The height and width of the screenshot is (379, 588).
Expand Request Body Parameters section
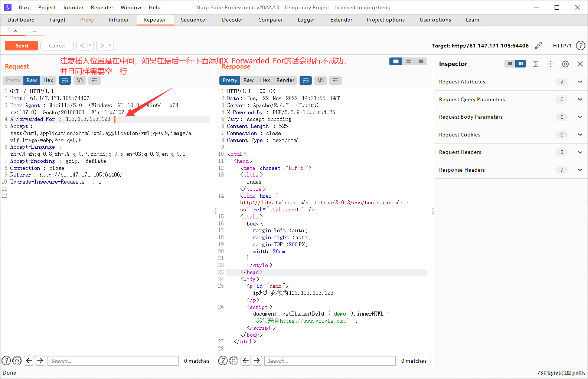click(x=580, y=117)
